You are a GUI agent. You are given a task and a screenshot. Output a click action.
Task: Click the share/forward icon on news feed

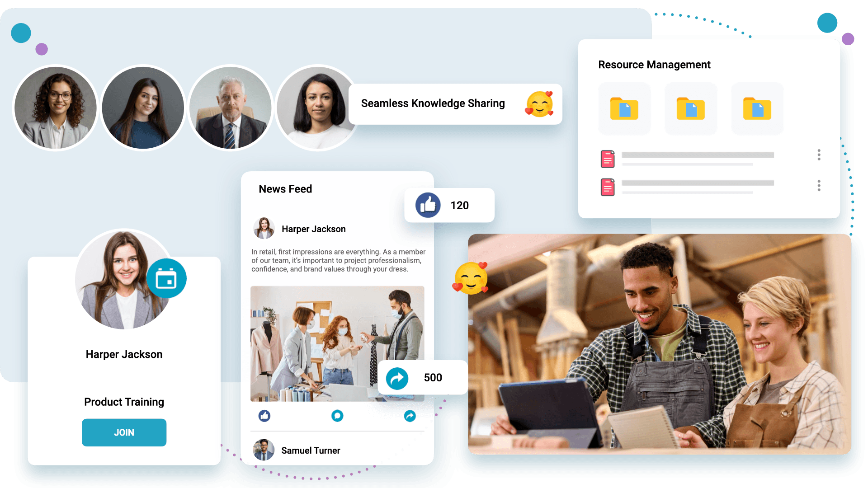410,415
